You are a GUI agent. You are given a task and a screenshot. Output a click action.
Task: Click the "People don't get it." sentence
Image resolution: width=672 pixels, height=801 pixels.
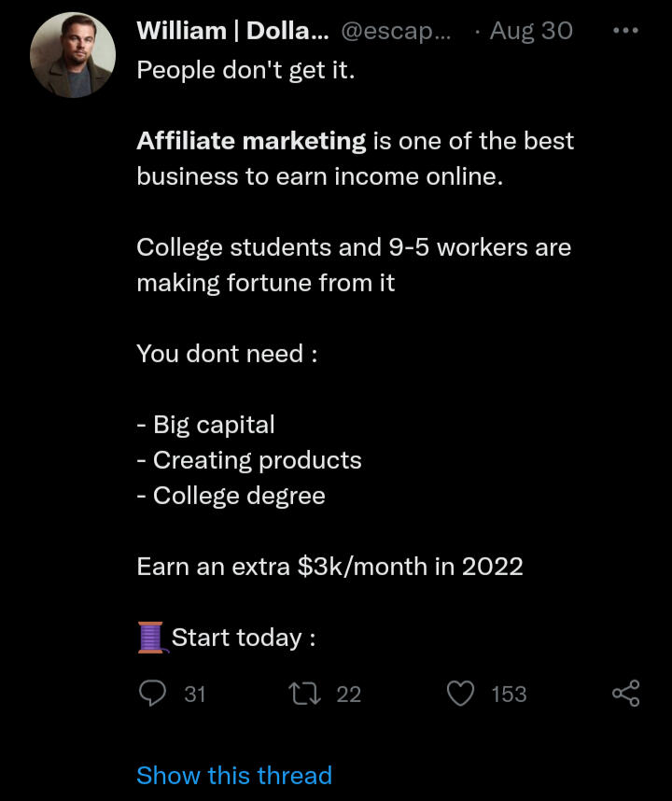click(x=245, y=70)
